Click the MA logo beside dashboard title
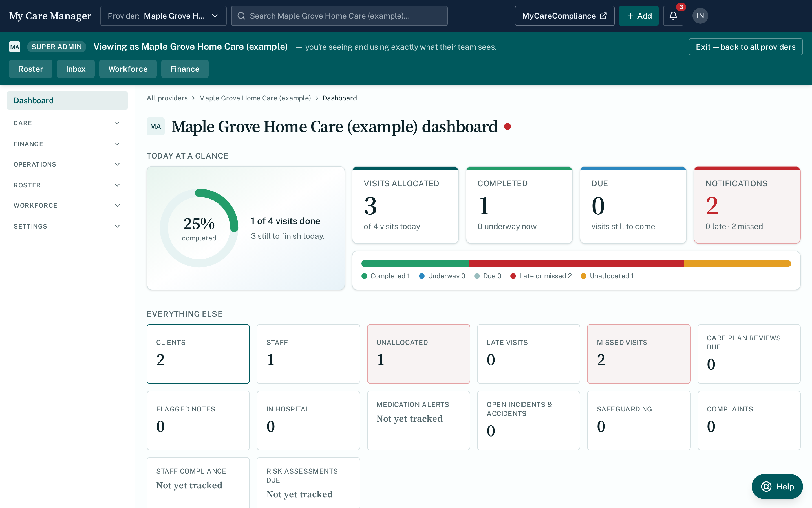The height and width of the screenshot is (508, 812). 155,126
